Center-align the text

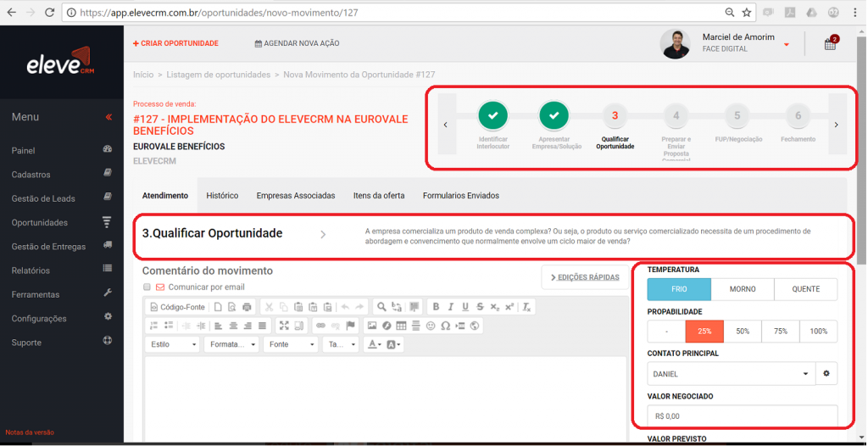click(x=233, y=326)
